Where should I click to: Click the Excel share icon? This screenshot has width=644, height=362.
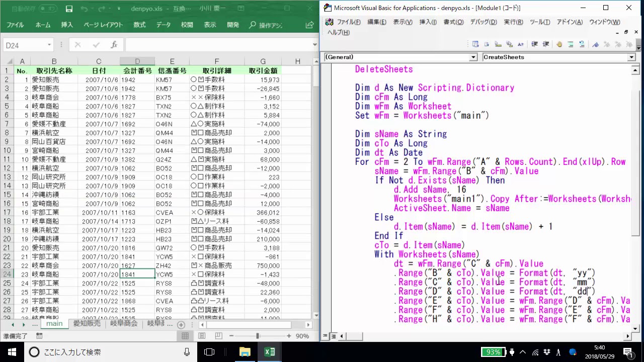(310, 25)
